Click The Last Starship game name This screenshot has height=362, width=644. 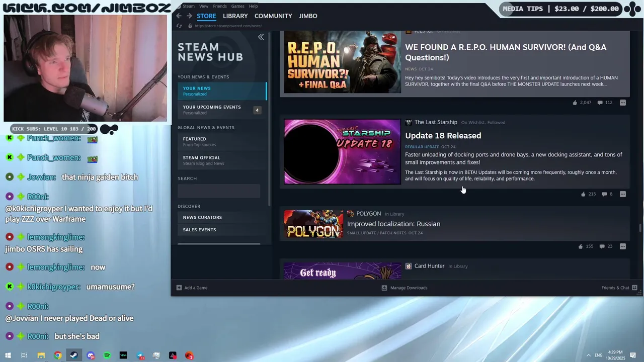click(x=436, y=122)
